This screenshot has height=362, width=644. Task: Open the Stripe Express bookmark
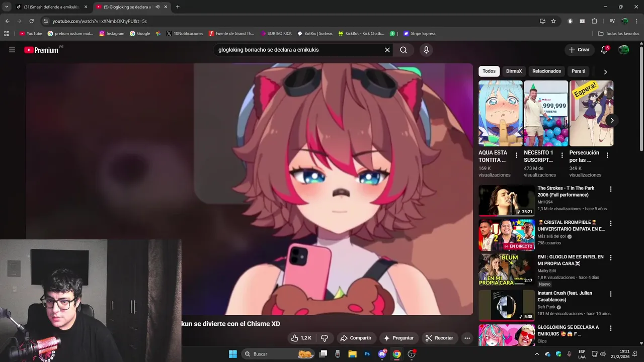click(x=419, y=34)
